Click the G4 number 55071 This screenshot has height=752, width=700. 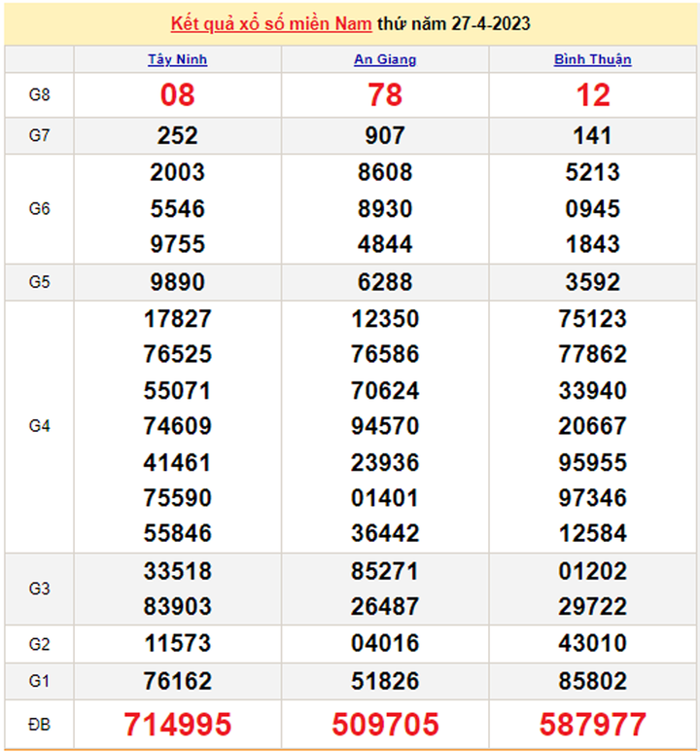point(177,390)
